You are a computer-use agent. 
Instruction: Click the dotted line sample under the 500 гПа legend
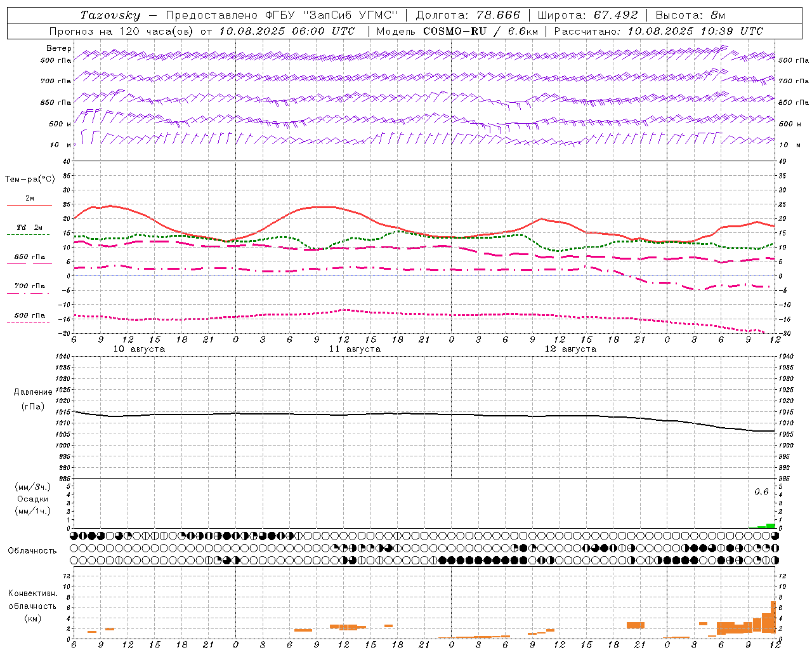click(x=29, y=323)
